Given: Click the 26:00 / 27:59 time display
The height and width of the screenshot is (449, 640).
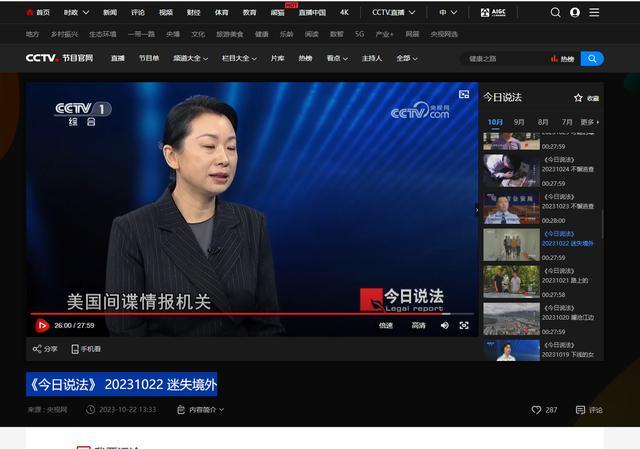Looking at the screenshot, I should (x=74, y=325).
